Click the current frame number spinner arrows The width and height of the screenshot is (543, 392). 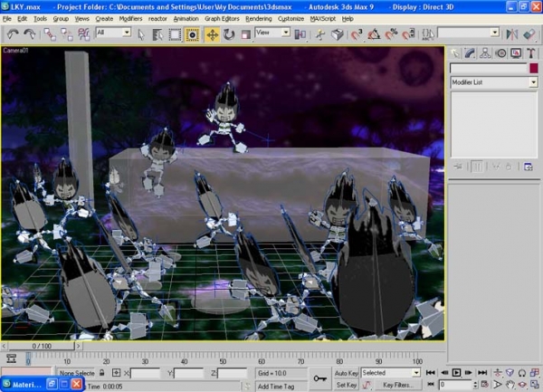[x=475, y=385]
